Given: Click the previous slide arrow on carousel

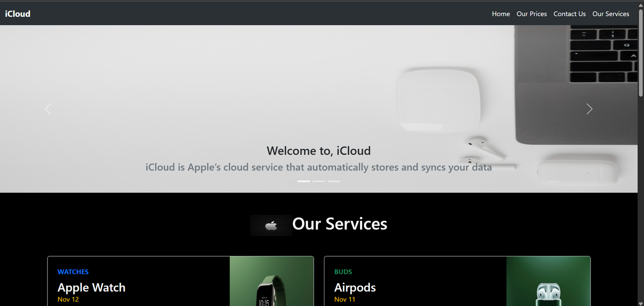Looking at the screenshot, I should point(48,109).
